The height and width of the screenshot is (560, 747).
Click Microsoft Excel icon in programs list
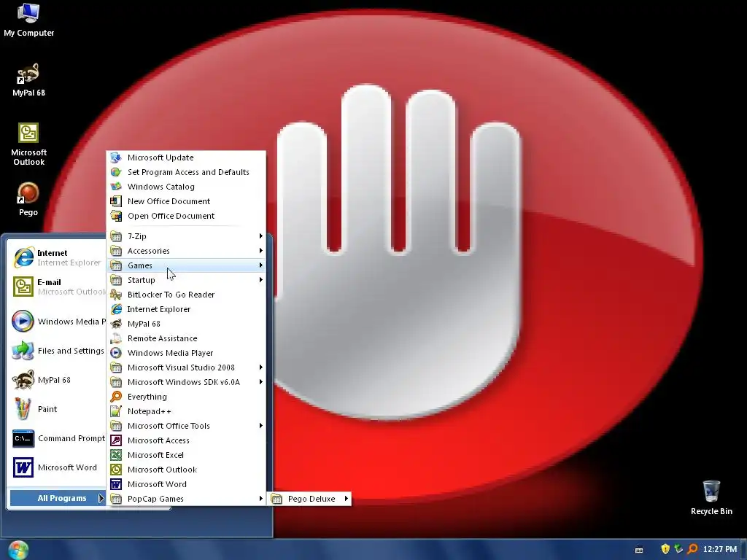(x=116, y=455)
